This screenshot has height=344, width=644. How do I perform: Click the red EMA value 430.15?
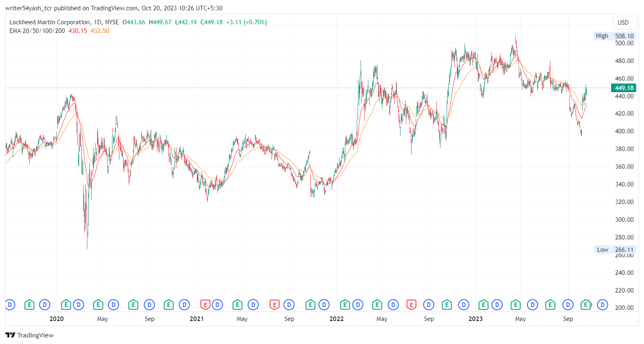point(77,31)
